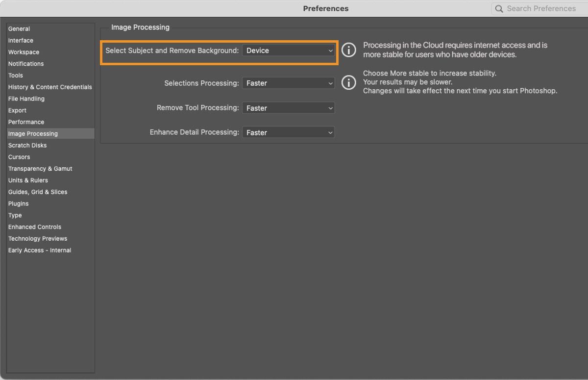
Task: Click the magnifier icon in Search Preferences
Action: (x=499, y=8)
